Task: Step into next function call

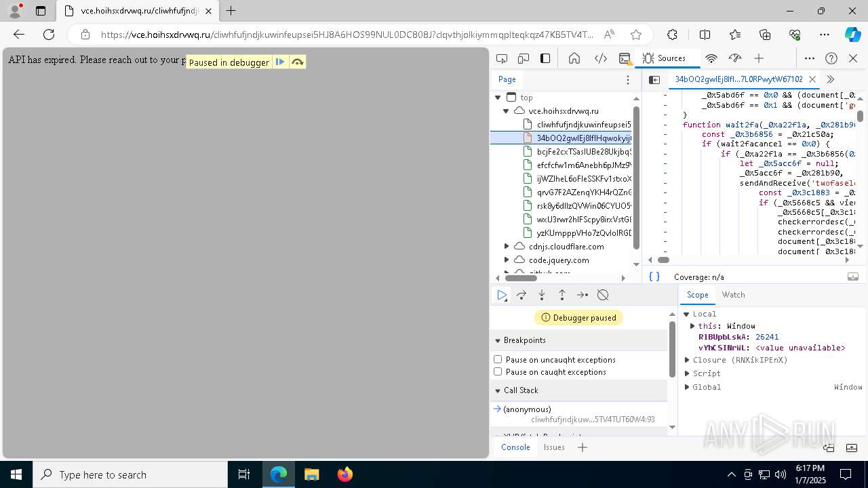Action: pos(542,295)
